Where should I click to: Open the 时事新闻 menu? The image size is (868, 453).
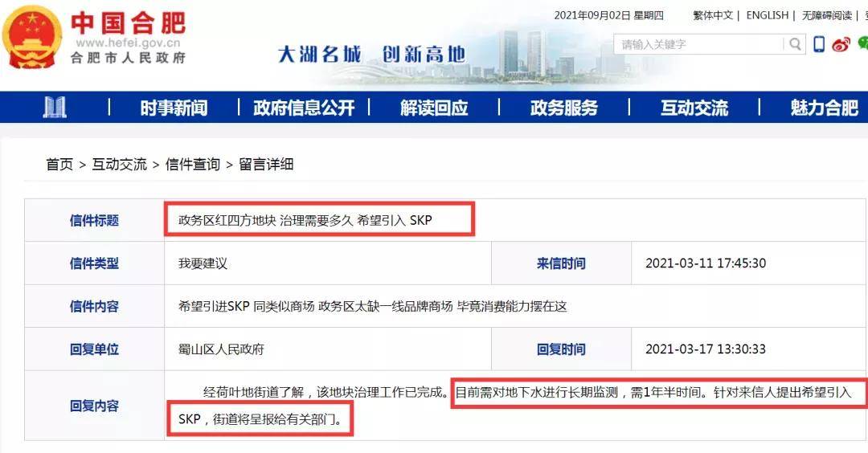tap(174, 108)
